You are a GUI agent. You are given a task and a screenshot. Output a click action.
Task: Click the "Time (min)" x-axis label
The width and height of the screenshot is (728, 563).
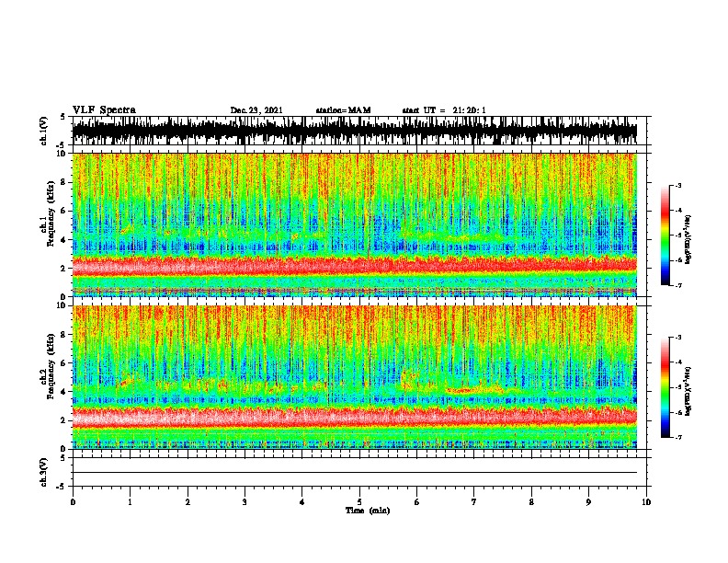pos(368,511)
